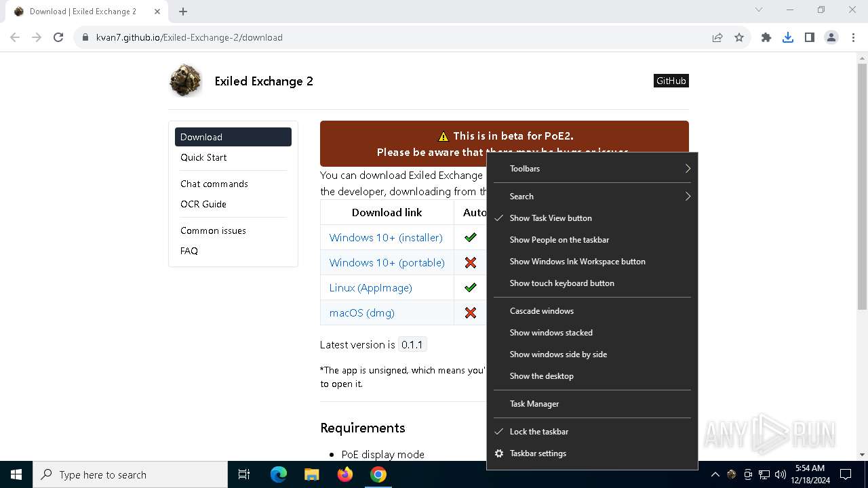Launch Firefox from taskbar

tap(344, 474)
